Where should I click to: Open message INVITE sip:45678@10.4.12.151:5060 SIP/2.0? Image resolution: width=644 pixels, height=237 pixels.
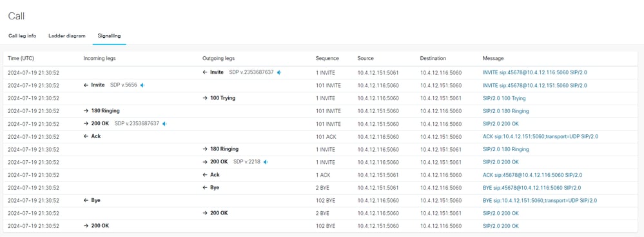pyautogui.click(x=535, y=86)
